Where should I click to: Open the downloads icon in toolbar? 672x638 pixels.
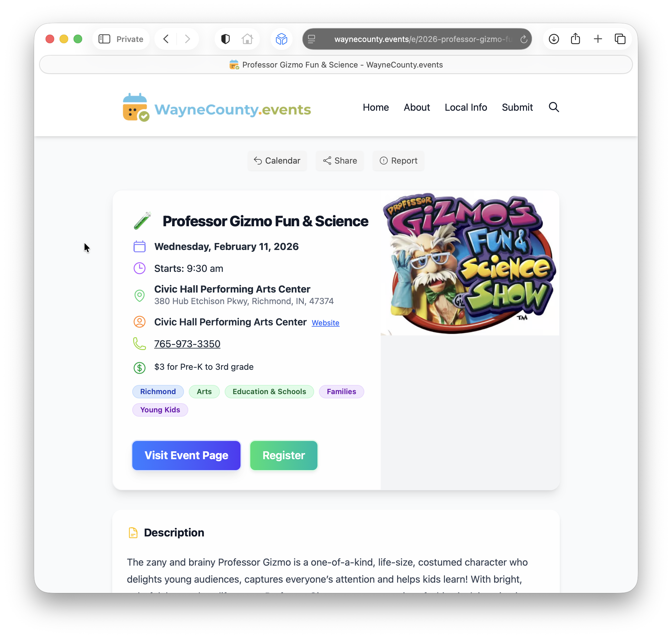[554, 39]
